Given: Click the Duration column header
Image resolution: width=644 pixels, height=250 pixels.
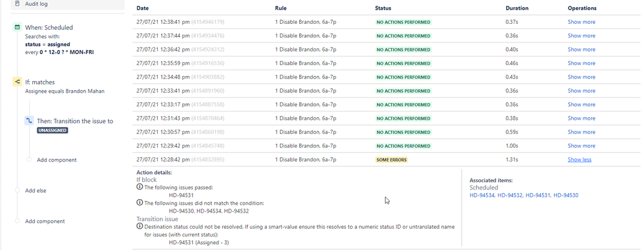Looking at the screenshot, I should 516,8.
